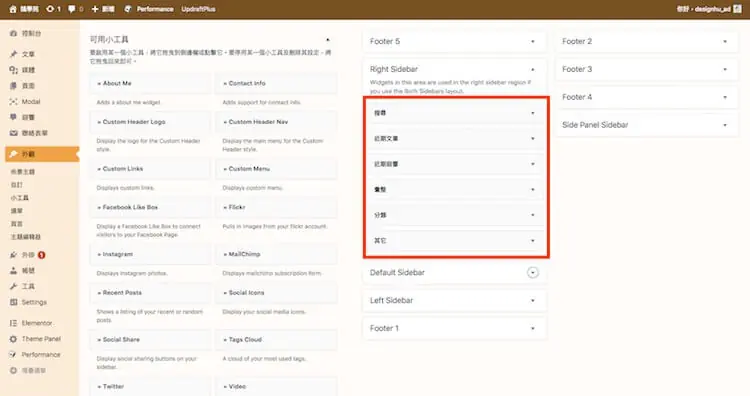Select the Twitter widget
Viewport: 750px width, 396px height.
click(x=150, y=386)
